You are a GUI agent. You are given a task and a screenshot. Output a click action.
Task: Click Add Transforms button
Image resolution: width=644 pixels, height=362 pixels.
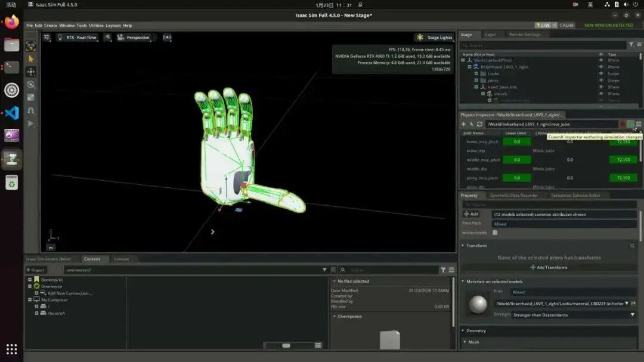click(x=549, y=268)
